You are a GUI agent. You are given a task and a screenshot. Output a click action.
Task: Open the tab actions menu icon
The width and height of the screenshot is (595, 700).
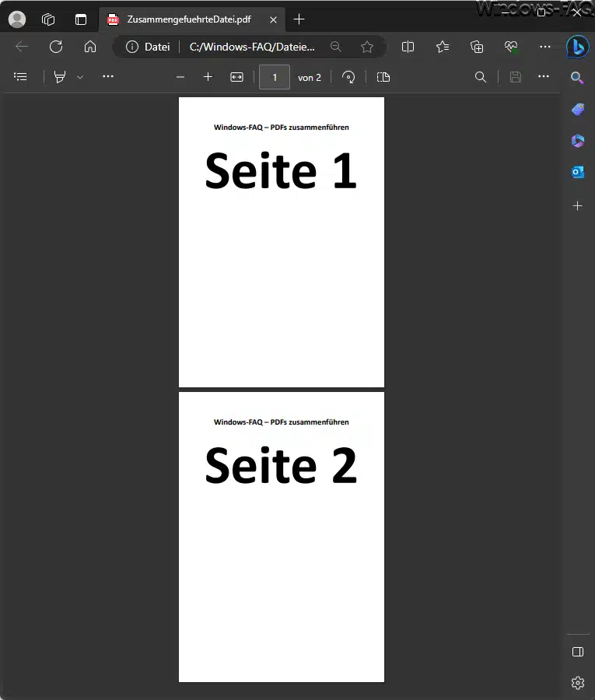(x=81, y=19)
